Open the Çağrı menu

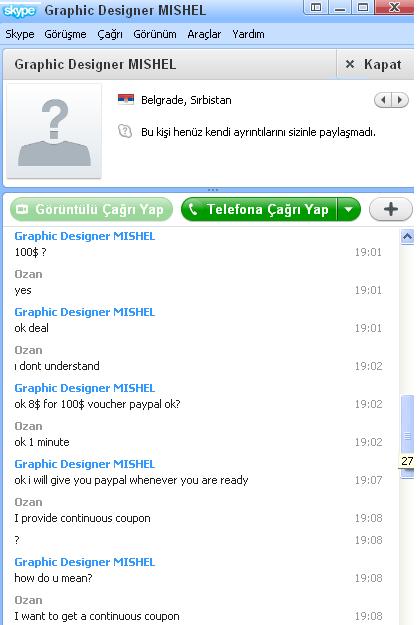point(110,34)
